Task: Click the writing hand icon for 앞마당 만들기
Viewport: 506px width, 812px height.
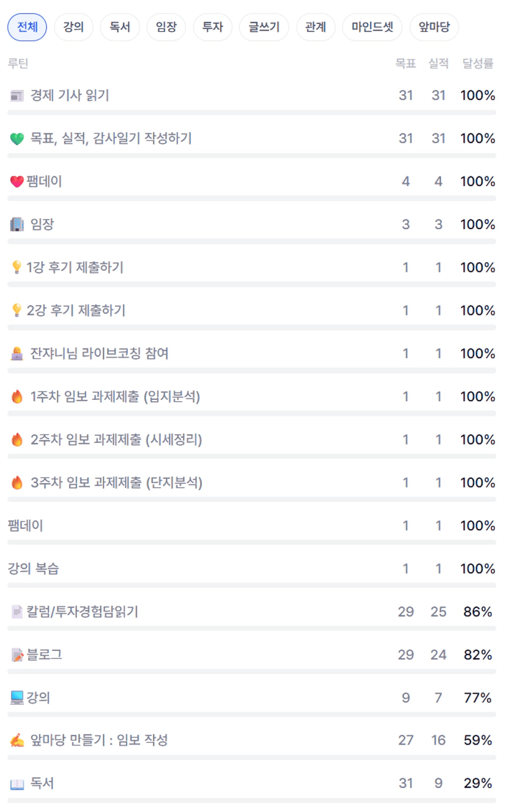Action: point(17,741)
